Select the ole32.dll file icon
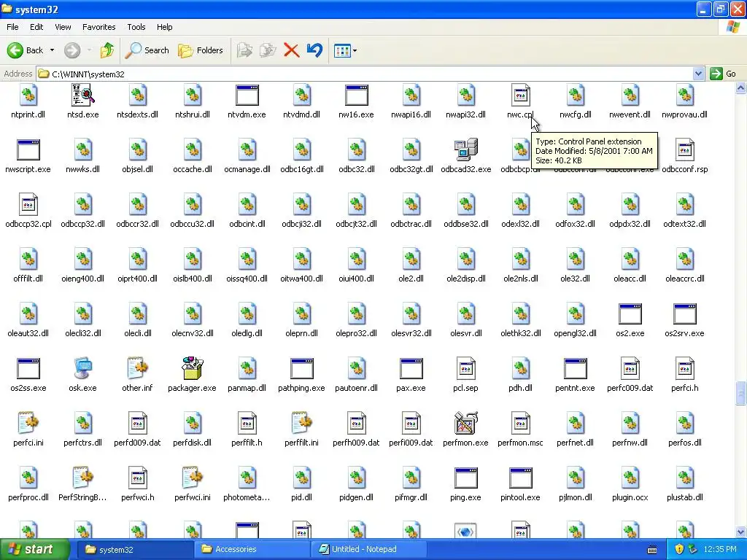Viewport: 747px width, 560px height. click(x=575, y=259)
